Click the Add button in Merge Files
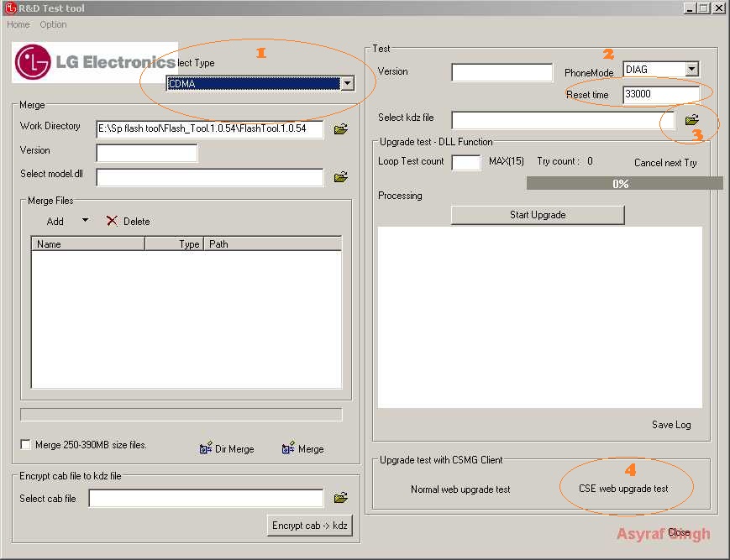This screenshot has width=730, height=560. pos(55,222)
